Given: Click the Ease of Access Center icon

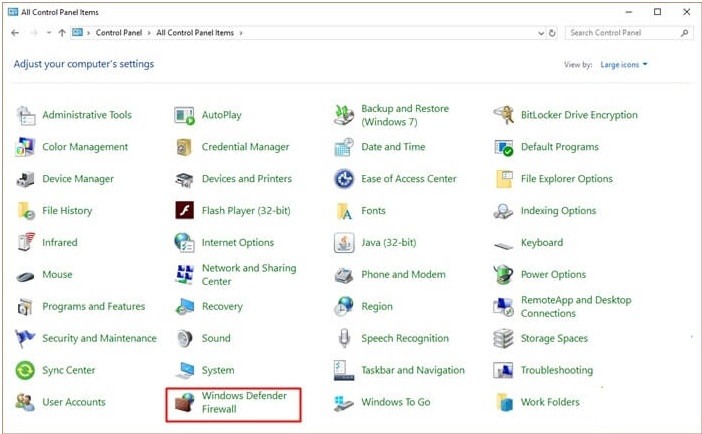Looking at the screenshot, I should [344, 179].
